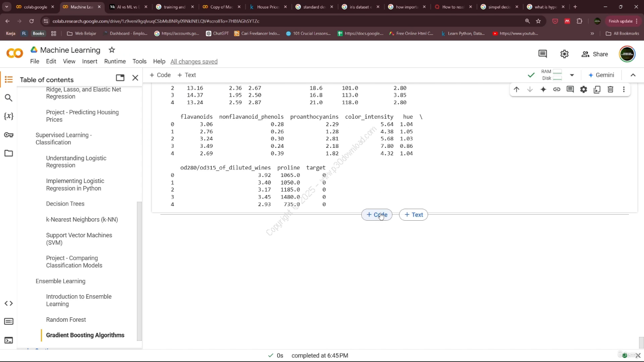Mirror cell in tab icon
644x362 pixels.
click(x=597, y=89)
